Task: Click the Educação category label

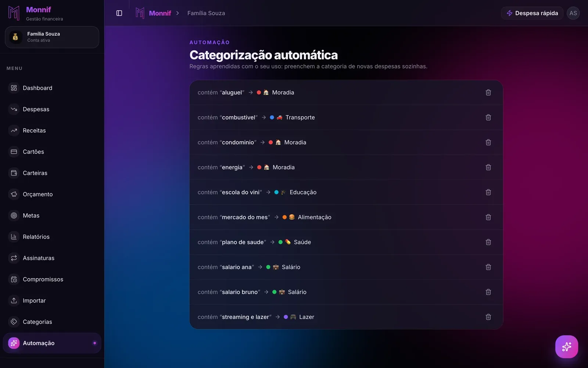Action: coord(303,192)
